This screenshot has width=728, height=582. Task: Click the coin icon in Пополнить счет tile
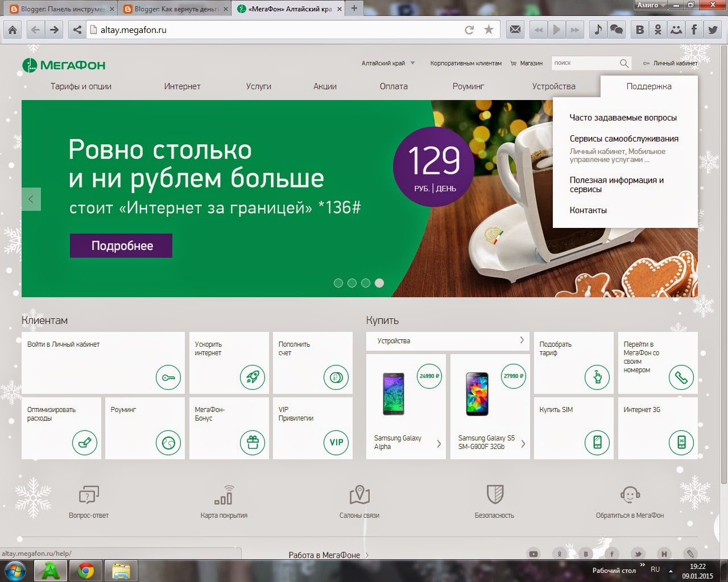336,377
